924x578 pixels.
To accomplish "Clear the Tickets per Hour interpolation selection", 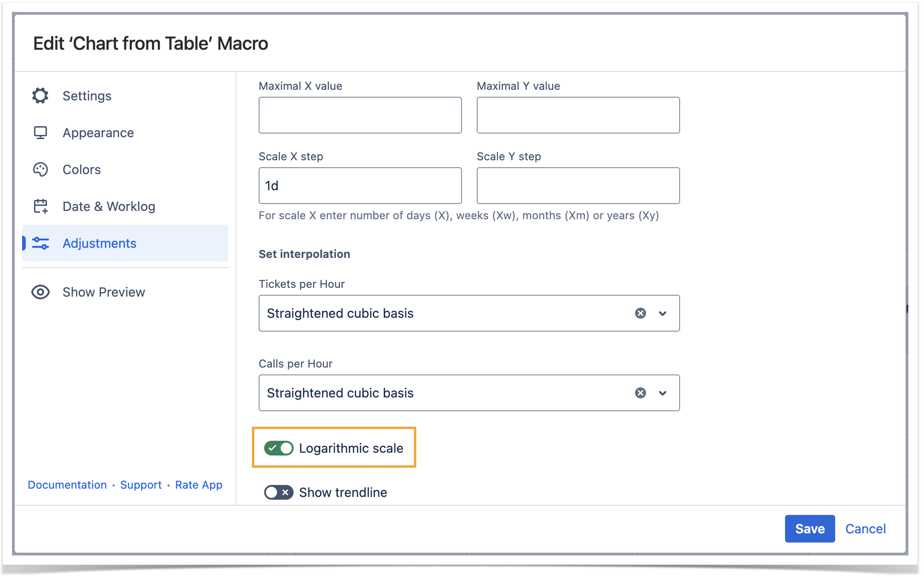I will [640, 313].
